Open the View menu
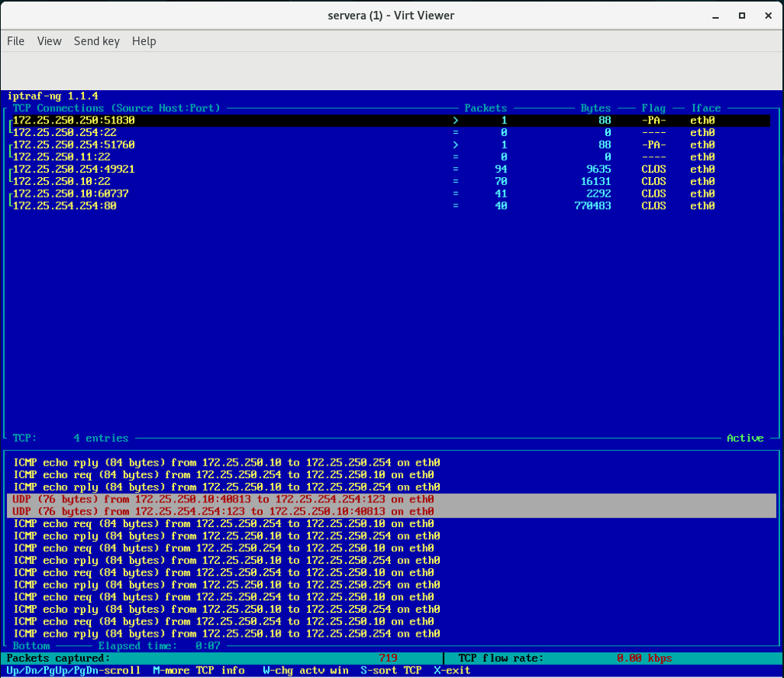Image resolution: width=784 pixels, height=678 pixels. (x=49, y=41)
